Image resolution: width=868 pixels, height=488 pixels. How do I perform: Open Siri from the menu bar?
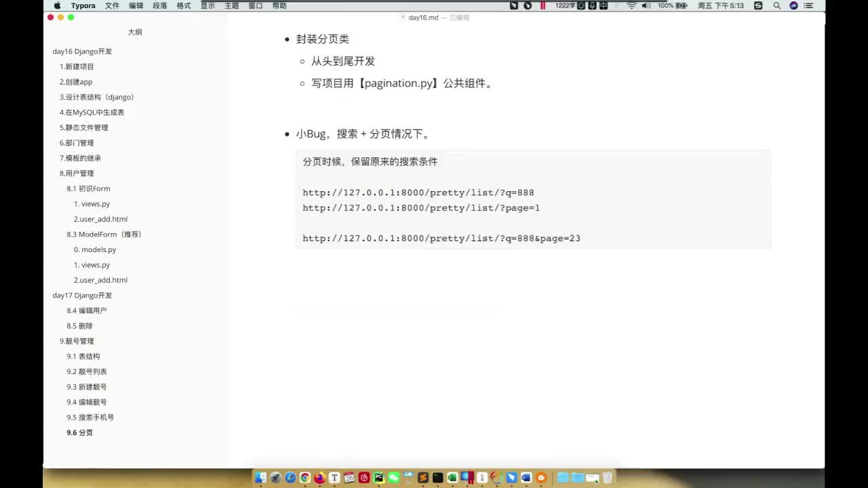pos(793,5)
